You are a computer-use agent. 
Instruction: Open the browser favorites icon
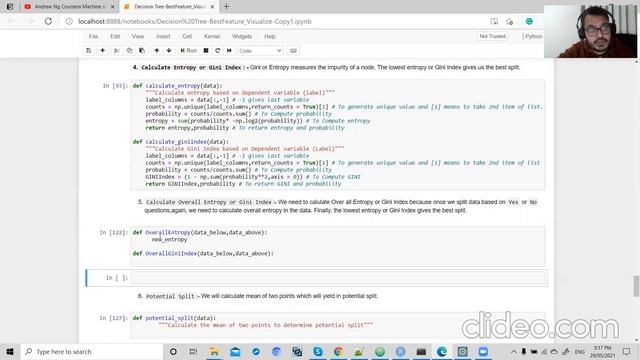point(509,21)
